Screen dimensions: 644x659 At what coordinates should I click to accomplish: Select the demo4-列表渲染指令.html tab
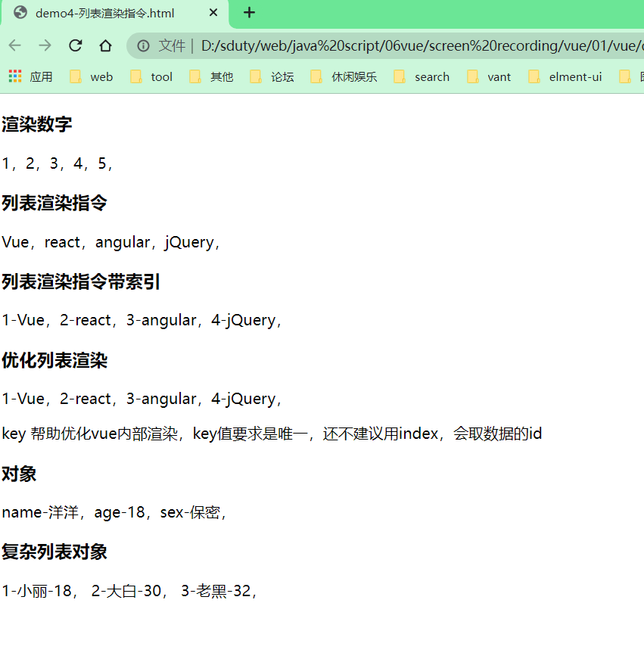pos(114,14)
